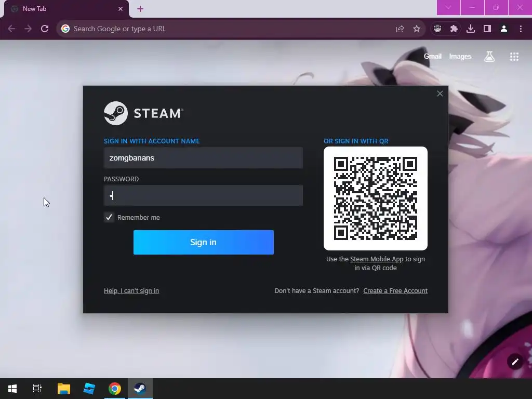This screenshot has height=399, width=532.
Task: Open the Windows Start menu
Action: 12,389
